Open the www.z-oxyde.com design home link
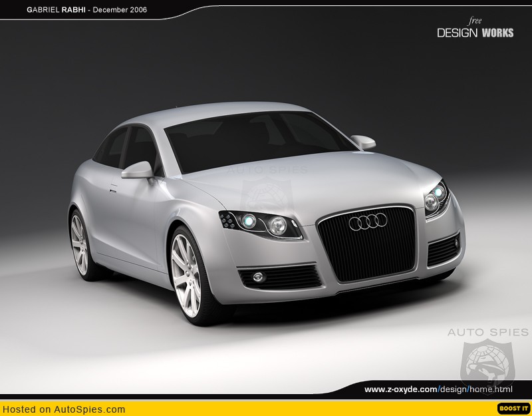The height and width of the screenshot is (416, 532). tap(438, 389)
